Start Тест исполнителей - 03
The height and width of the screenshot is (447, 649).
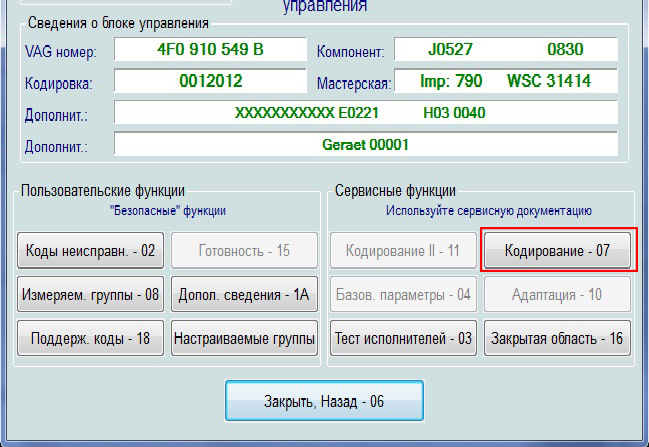click(403, 338)
